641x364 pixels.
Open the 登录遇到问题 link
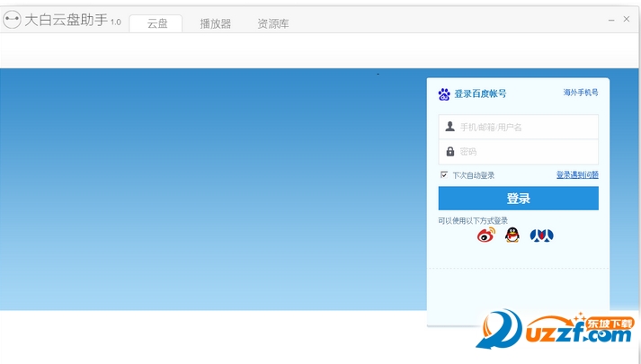pyautogui.click(x=577, y=175)
